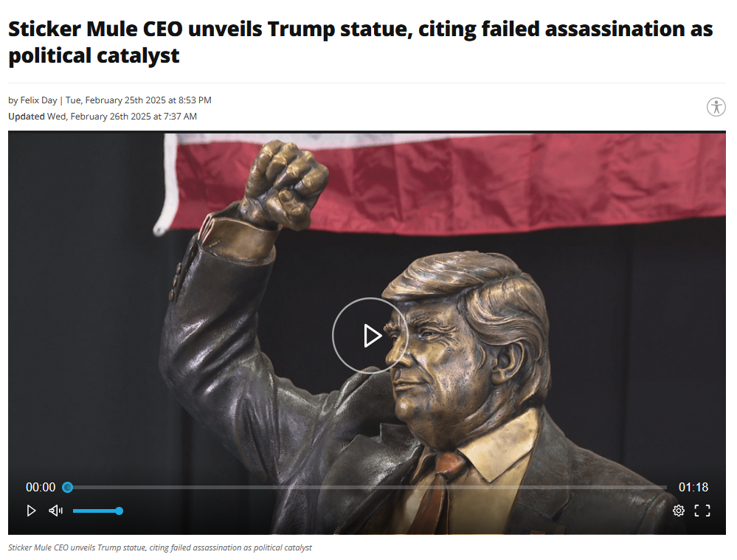Click the italic caption below the video

[x=160, y=547]
